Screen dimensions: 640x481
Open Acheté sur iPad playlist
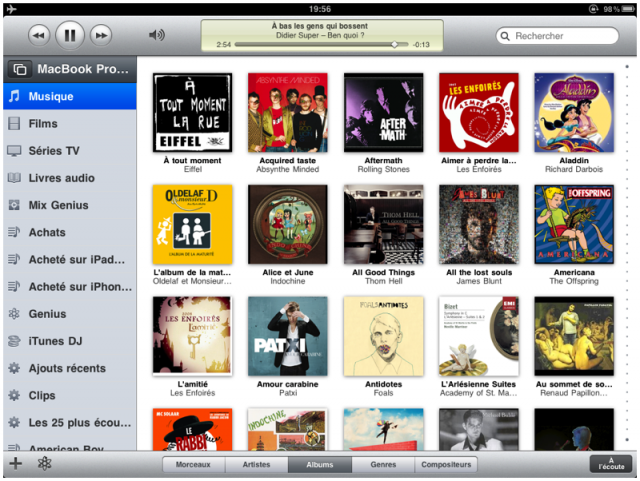tap(70, 259)
